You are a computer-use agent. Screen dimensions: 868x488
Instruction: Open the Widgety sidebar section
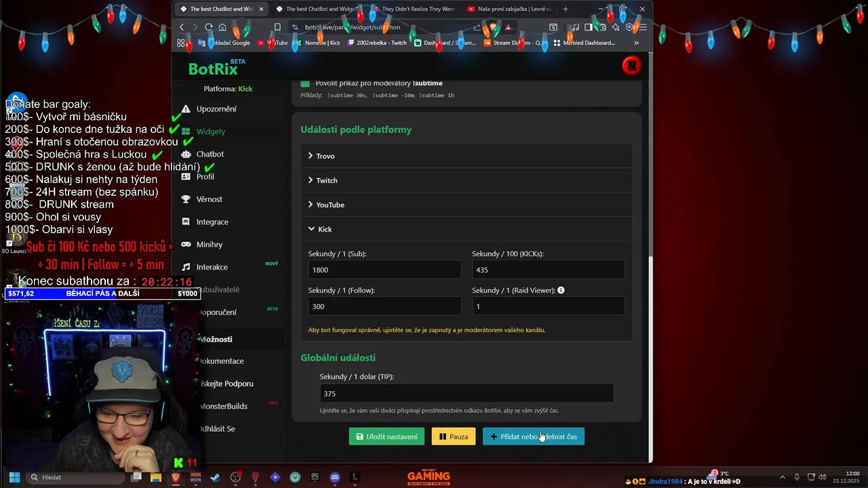[210, 131]
